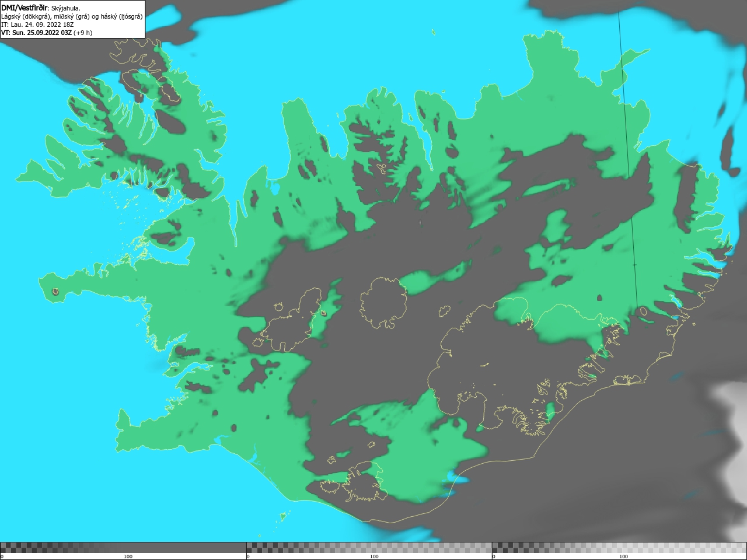This screenshot has height=560, width=747.
Task: Click the middle gray mid-cloud color scale bar
Action: tap(369, 547)
